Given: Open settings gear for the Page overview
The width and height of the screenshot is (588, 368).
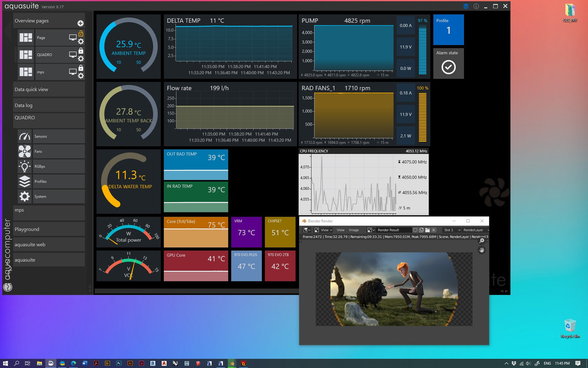Looking at the screenshot, I should [x=81, y=41].
